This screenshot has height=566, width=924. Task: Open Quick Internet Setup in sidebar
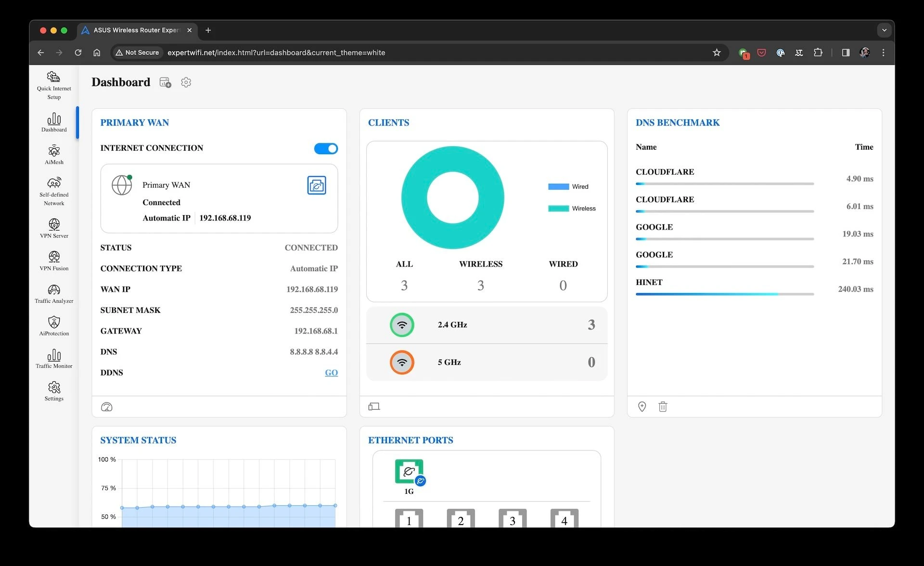click(54, 86)
